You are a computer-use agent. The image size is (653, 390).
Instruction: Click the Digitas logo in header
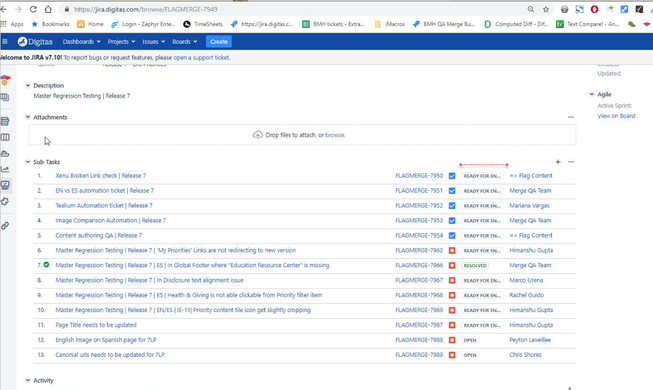click(x=35, y=42)
